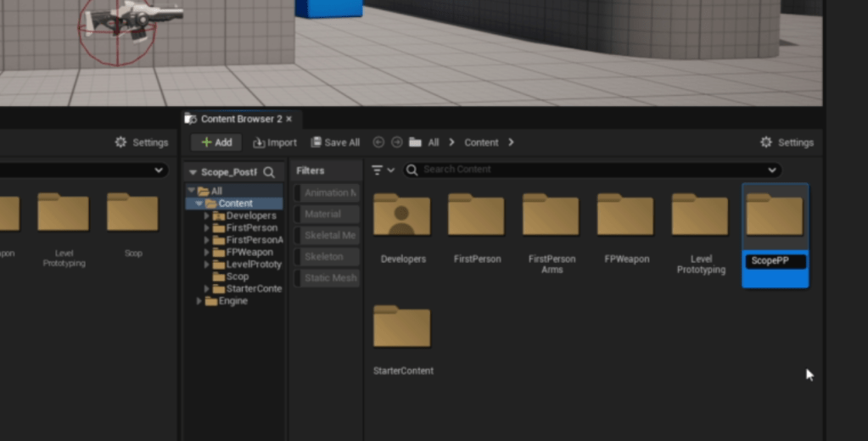Click the folder icon in the breadcrumb path
The width and height of the screenshot is (868, 441).
click(415, 142)
